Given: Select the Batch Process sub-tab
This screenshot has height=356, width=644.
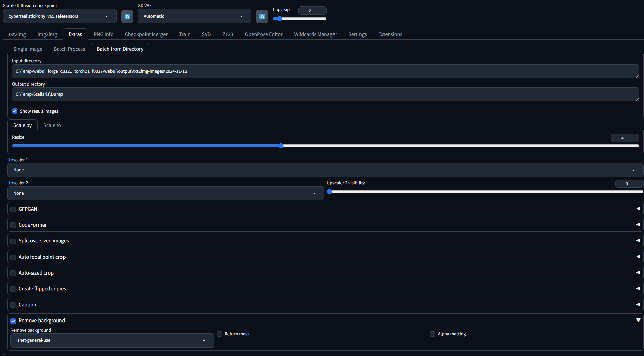Looking at the screenshot, I should (x=70, y=49).
